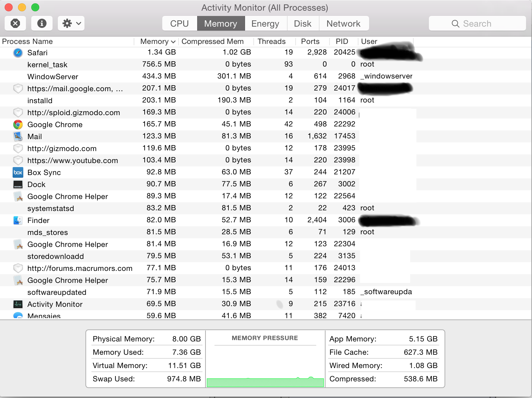This screenshot has width=532, height=398.
Task: Select the Memory tab
Action: click(x=221, y=24)
